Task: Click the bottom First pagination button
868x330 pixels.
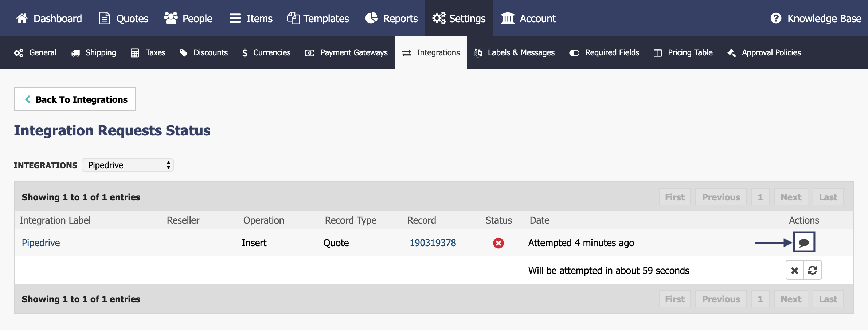Action: 675,299
